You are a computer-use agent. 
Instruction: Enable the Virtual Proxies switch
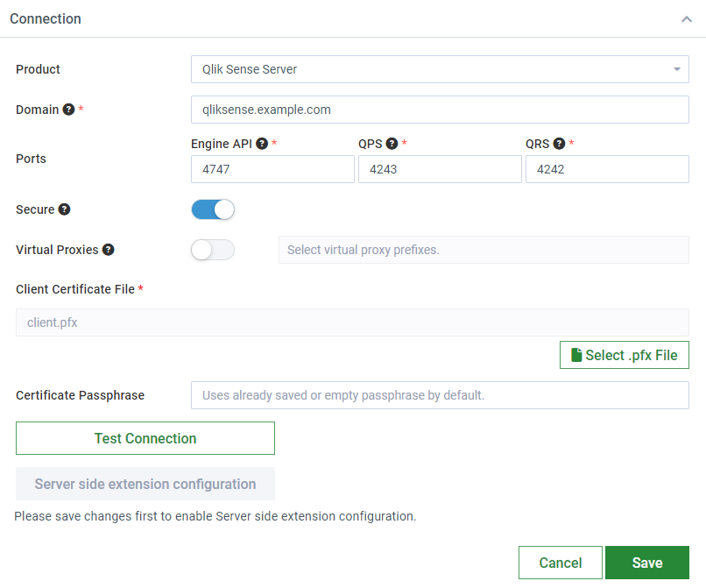click(x=213, y=250)
